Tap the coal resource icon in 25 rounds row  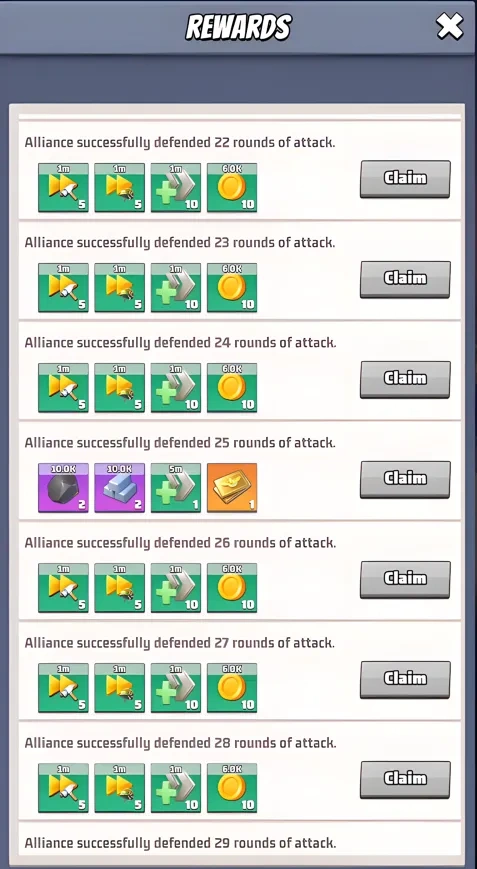63,488
